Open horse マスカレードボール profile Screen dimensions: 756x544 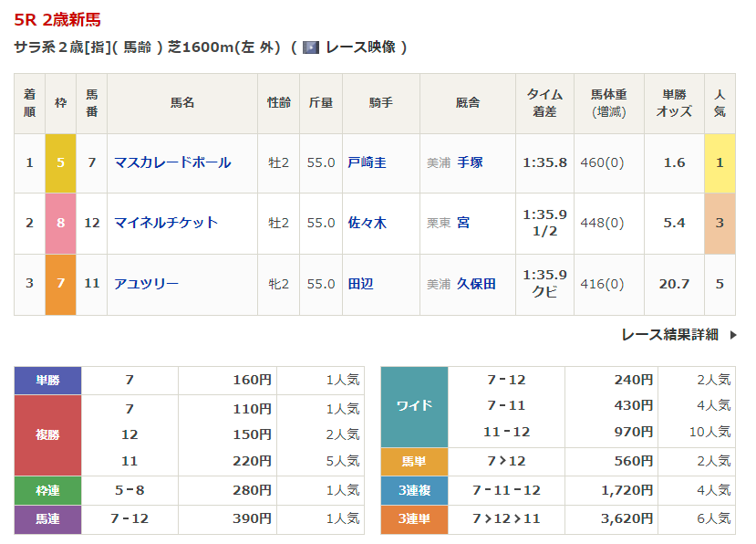pyautogui.click(x=172, y=162)
